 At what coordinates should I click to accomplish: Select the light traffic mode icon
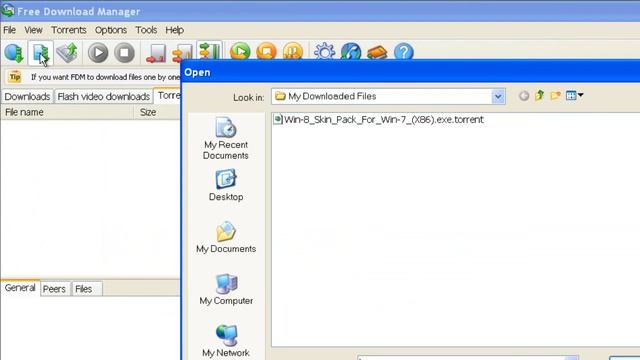[156, 53]
